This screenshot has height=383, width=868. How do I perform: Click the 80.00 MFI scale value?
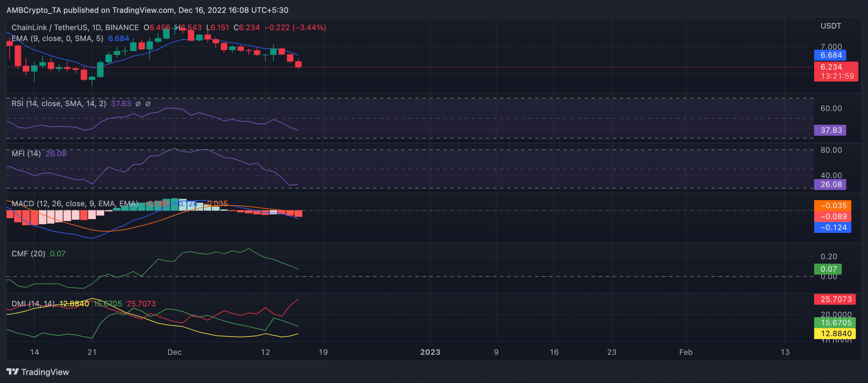pos(831,150)
